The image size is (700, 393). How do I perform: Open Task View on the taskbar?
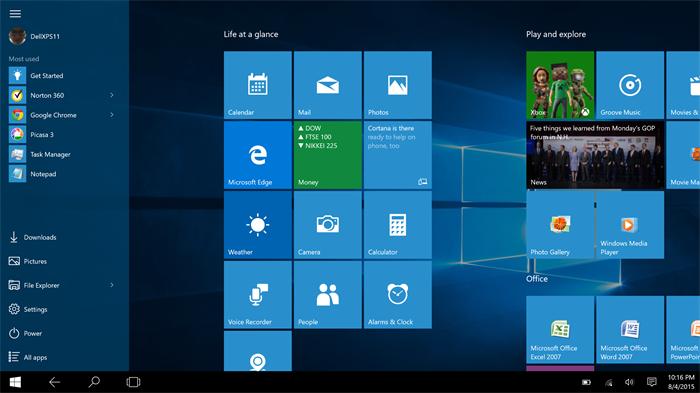(x=133, y=382)
